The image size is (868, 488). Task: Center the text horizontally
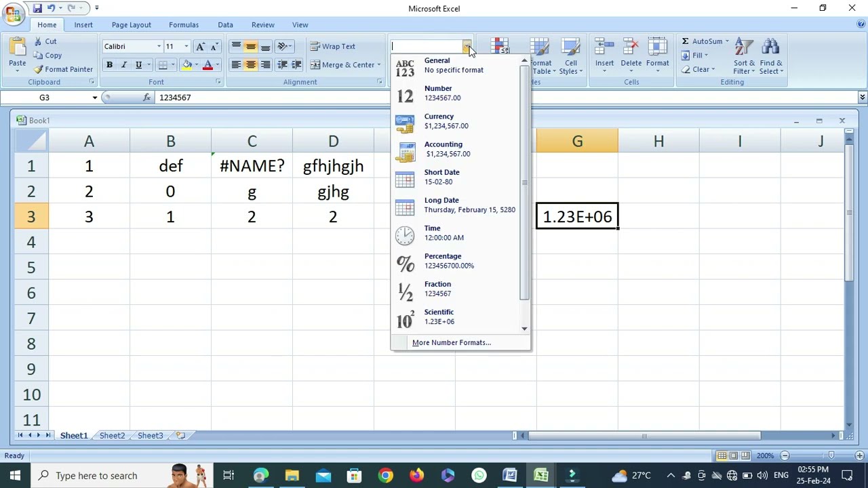pos(251,65)
